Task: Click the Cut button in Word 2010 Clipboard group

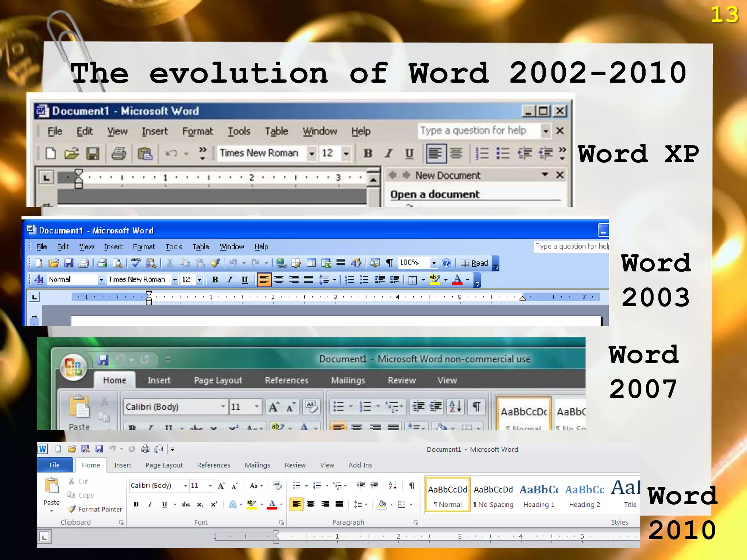Action: (x=78, y=481)
